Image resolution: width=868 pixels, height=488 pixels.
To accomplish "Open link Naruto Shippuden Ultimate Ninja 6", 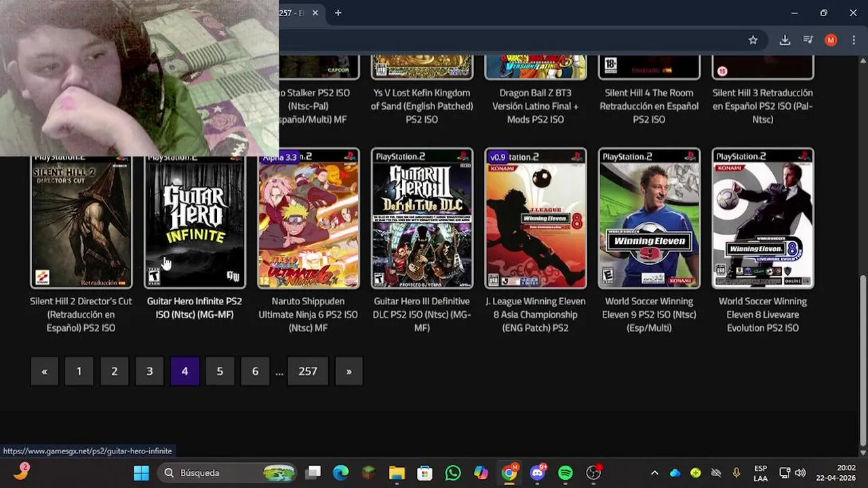I will click(309, 314).
